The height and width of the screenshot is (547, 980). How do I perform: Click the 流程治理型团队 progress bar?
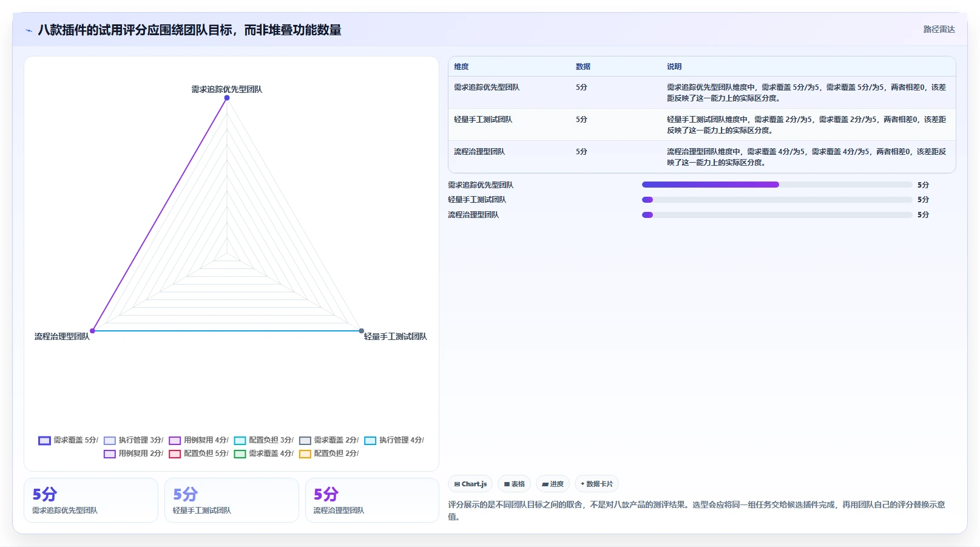pyautogui.click(x=777, y=215)
